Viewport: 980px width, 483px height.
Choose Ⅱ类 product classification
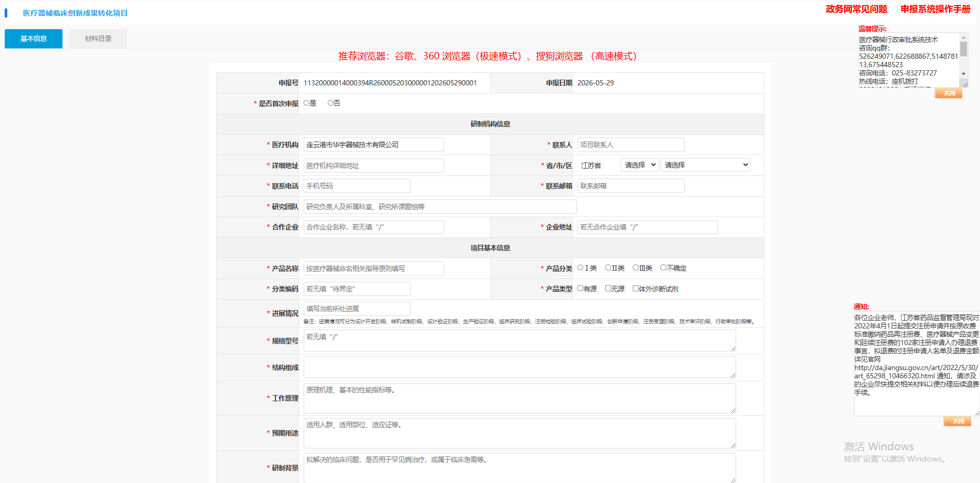click(x=608, y=268)
